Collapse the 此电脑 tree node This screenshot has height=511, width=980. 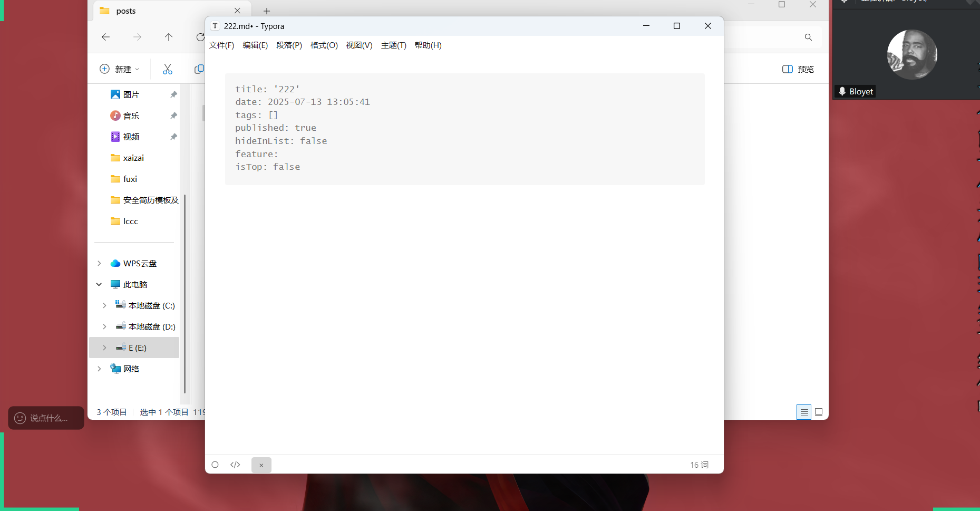click(x=99, y=284)
